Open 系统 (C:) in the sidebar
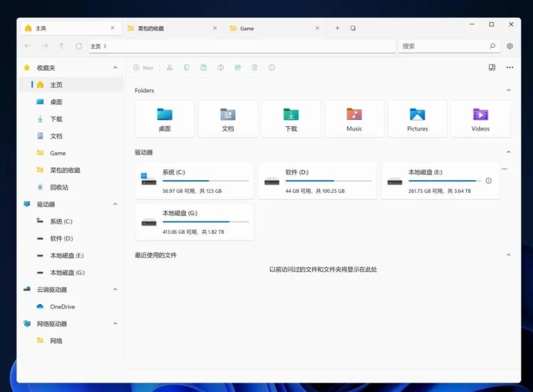 (71, 222)
